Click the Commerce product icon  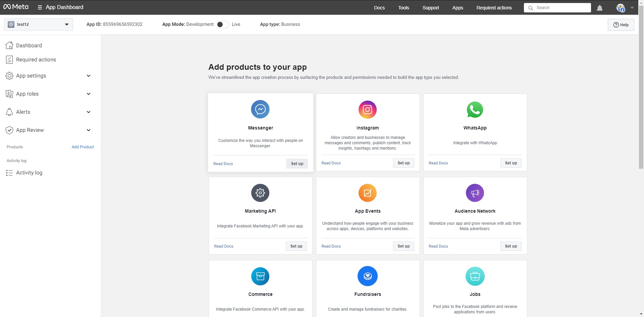click(260, 276)
